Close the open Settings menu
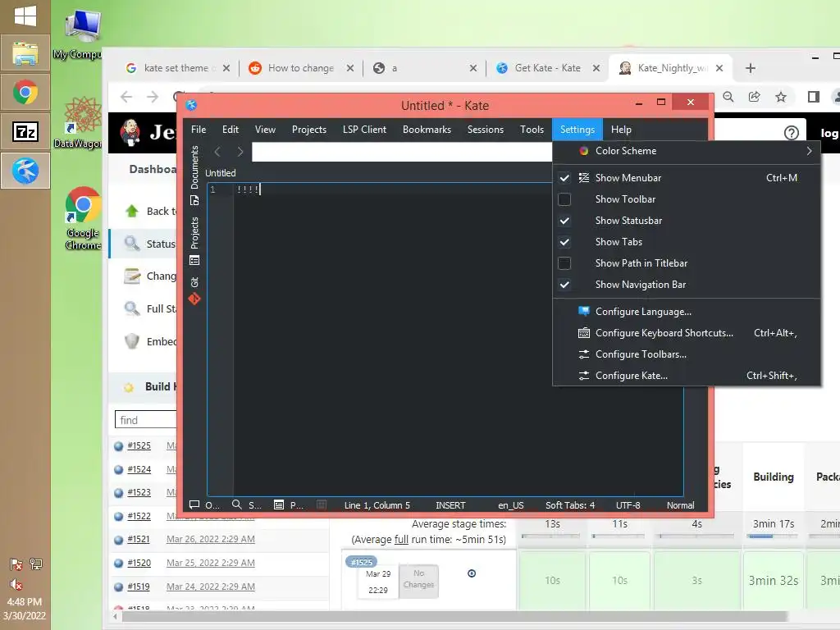This screenshot has width=840, height=630. click(x=577, y=130)
